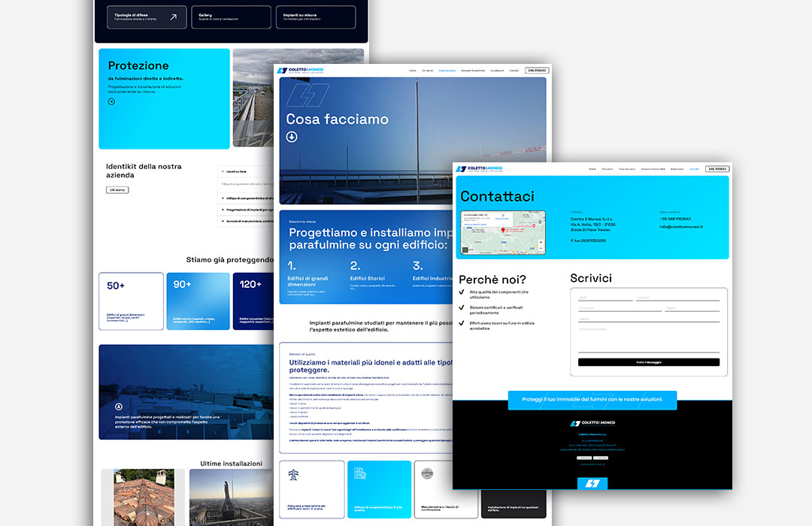Click the down-arrow icon under Cosa facciamo
This screenshot has height=526, width=812.
coord(292,137)
